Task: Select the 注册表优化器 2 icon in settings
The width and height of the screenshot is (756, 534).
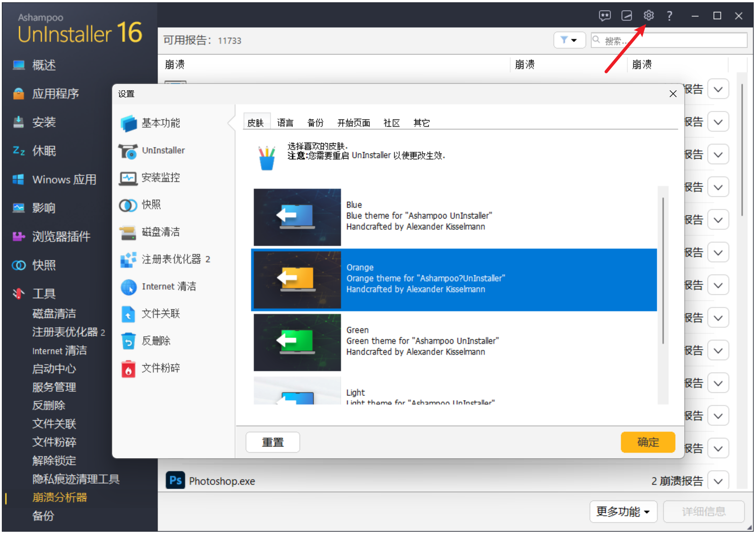Action: 128,260
